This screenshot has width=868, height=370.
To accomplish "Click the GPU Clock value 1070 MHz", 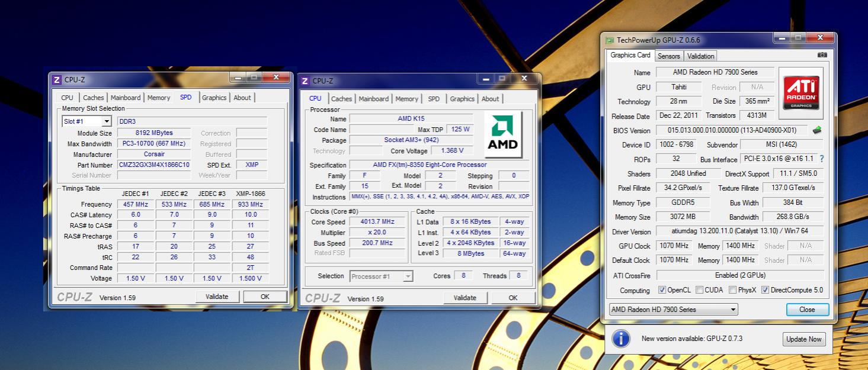I will (x=674, y=246).
